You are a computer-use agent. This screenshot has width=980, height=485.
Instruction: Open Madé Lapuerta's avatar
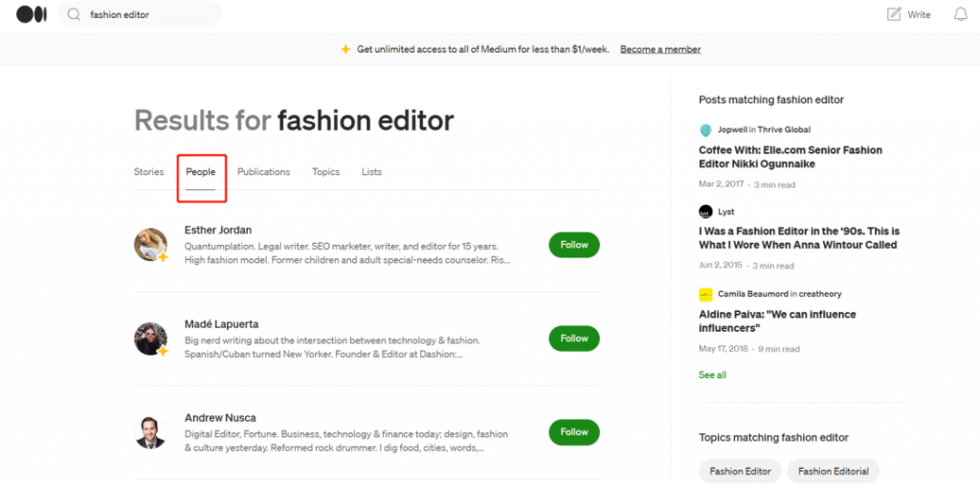pyautogui.click(x=150, y=338)
